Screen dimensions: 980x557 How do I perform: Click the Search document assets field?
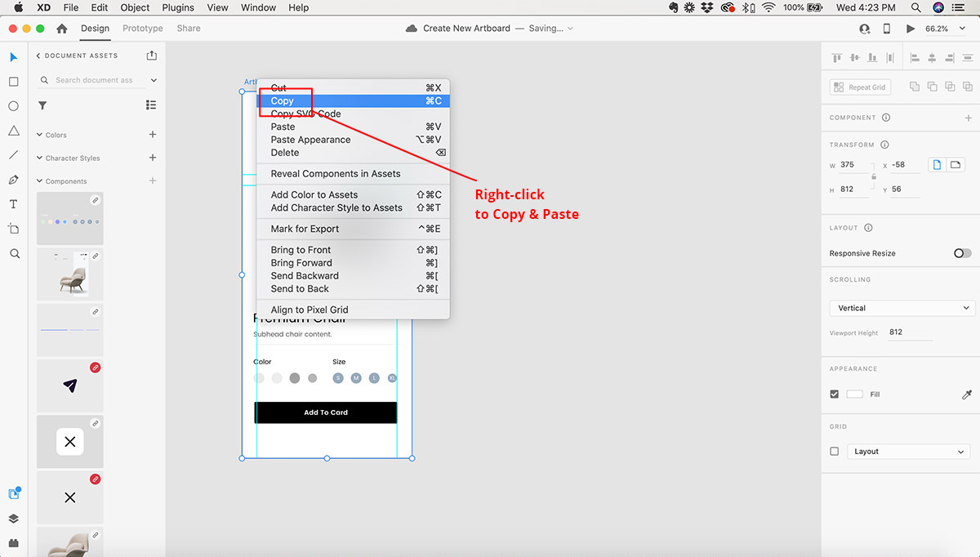click(x=94, y=80)
